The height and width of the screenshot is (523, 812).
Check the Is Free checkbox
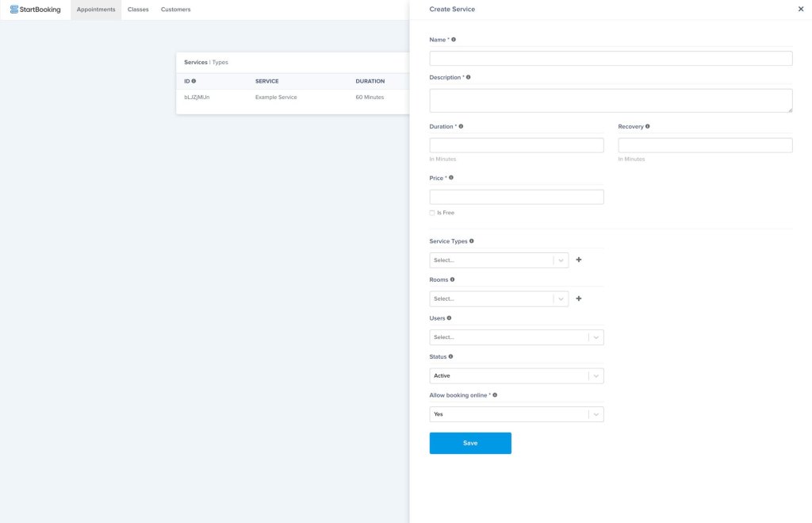pyautogui.click(x=432, y=213)
